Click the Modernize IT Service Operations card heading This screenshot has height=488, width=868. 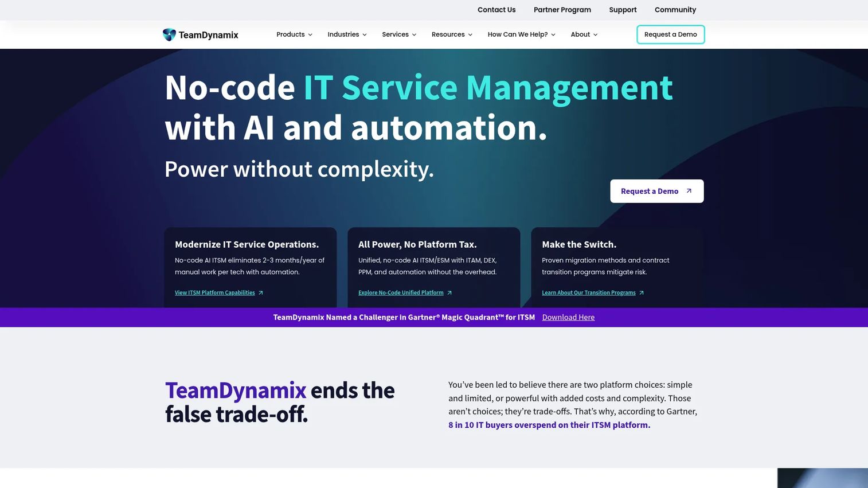pos(247,244)
